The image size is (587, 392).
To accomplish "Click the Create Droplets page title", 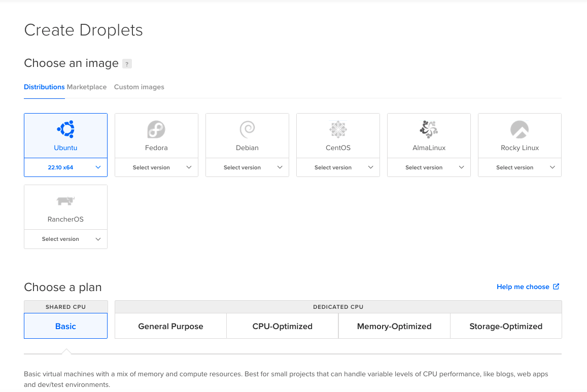I will (x=84, y=30).
